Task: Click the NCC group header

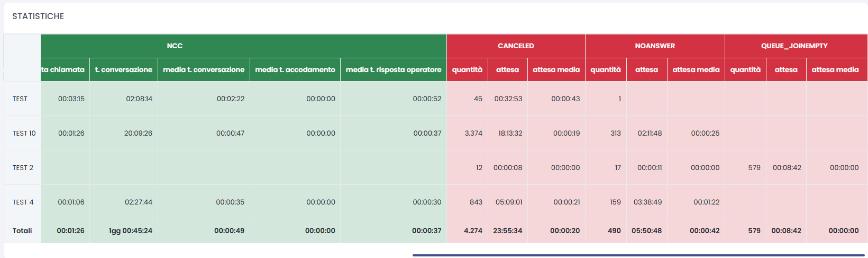Action: tap(175, 46)
